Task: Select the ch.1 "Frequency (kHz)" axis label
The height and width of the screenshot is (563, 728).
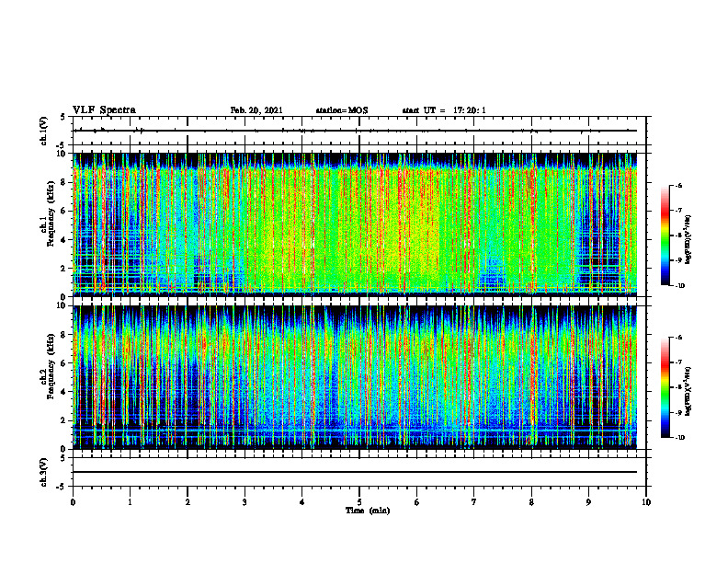Action: (x=50, y=214)
